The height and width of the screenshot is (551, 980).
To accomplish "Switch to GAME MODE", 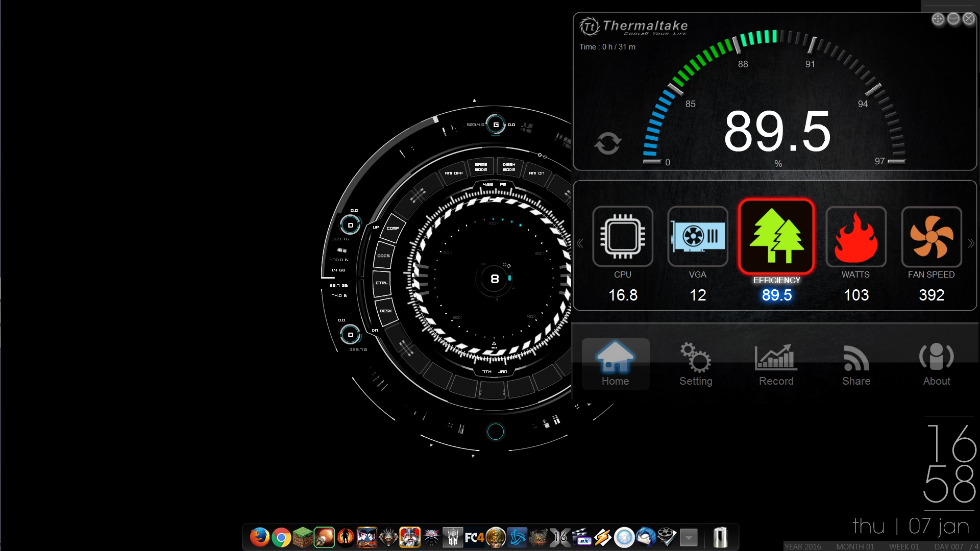I will click(481, 167).
